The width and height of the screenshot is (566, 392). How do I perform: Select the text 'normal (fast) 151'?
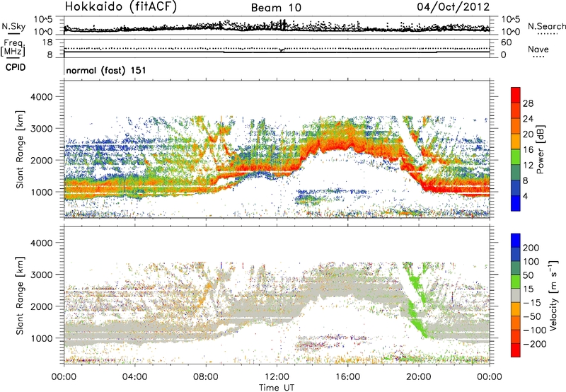106,70
